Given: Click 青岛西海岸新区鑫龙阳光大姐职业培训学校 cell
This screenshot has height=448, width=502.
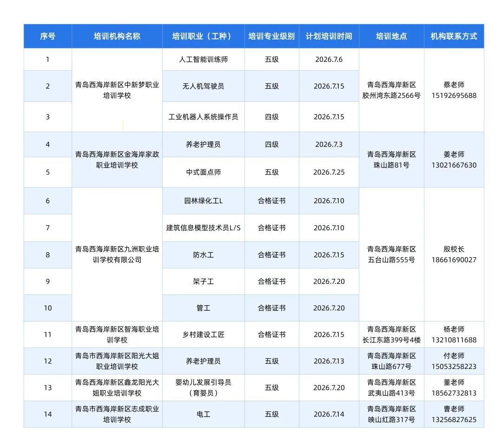Looking at the screenshot, I should [117, 388].
